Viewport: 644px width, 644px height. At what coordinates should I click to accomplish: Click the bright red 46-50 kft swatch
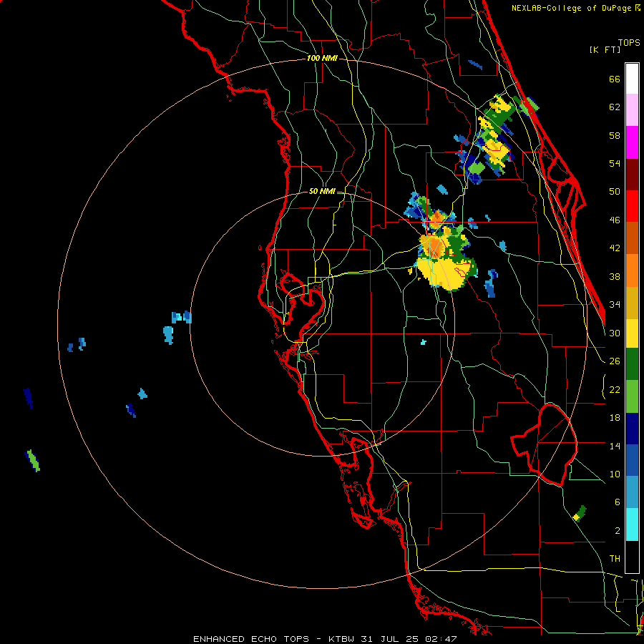coord(632,206)
